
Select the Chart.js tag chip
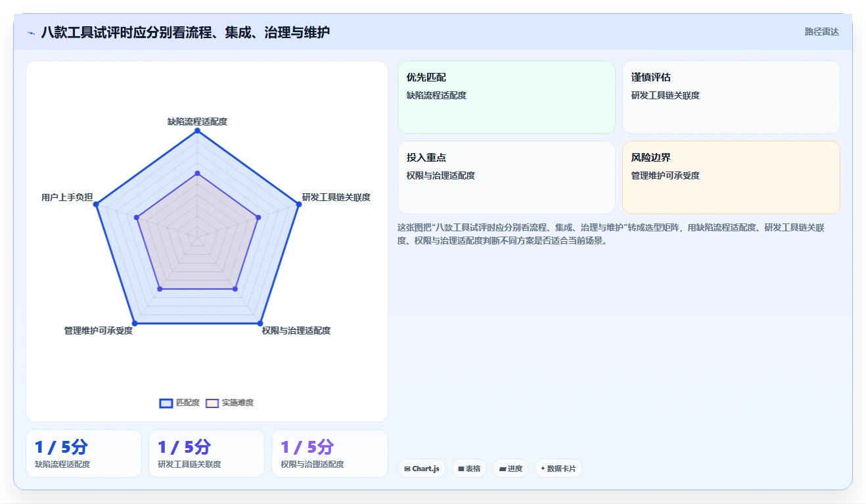point(422,469)
